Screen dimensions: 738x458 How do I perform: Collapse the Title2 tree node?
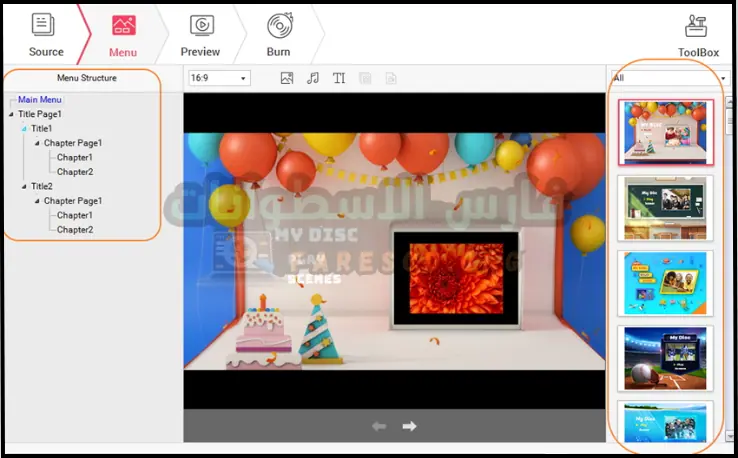coord(22,186)
